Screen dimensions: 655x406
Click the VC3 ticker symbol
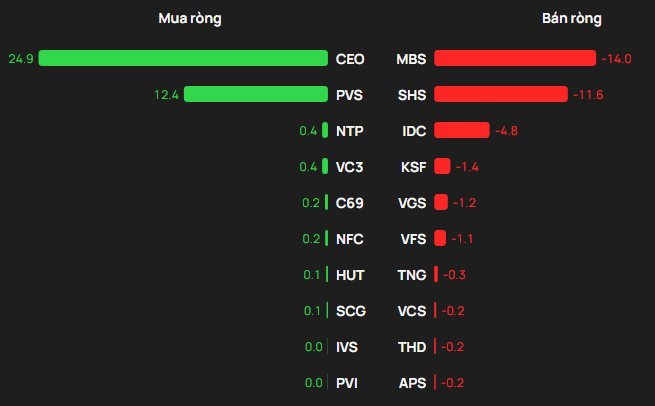pyautogui.click(x=350, y=167)
